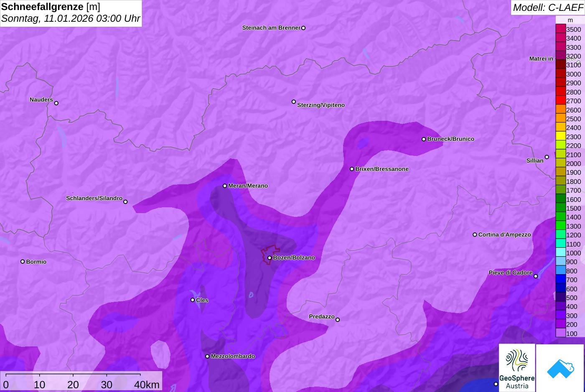Click the Meran/Merano city marker
Viewport: 585px width, 392px height.
coord(225,186)
